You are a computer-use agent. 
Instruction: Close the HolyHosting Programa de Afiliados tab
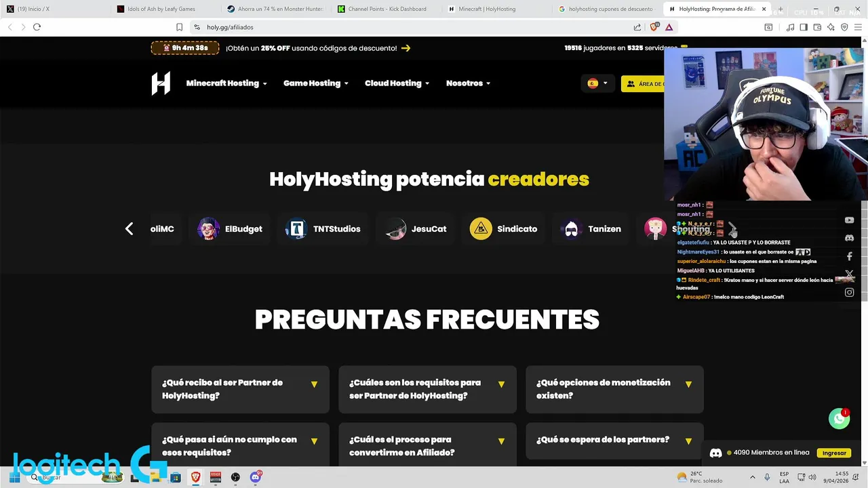764,9
